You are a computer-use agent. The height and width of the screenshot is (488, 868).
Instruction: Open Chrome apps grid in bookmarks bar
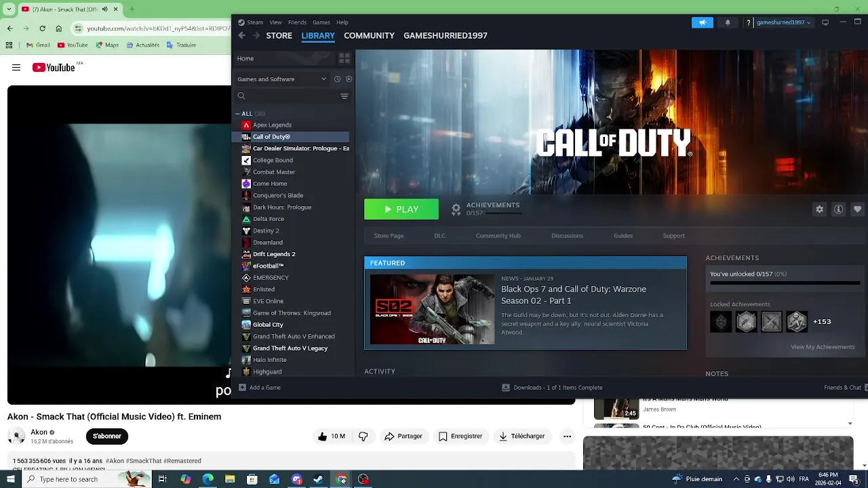click(x=9, y=45)
